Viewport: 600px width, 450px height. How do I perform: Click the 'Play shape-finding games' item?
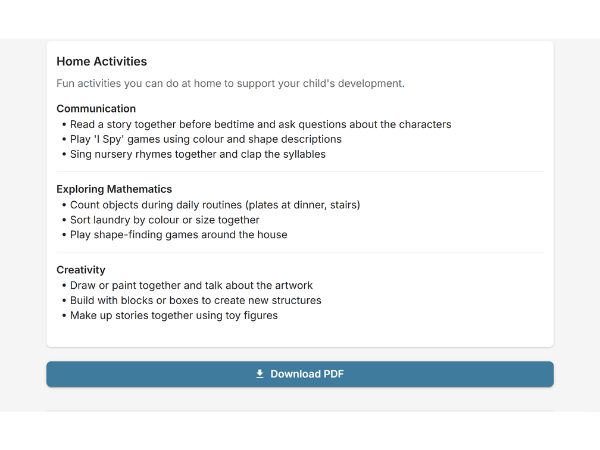coord(178,235)
